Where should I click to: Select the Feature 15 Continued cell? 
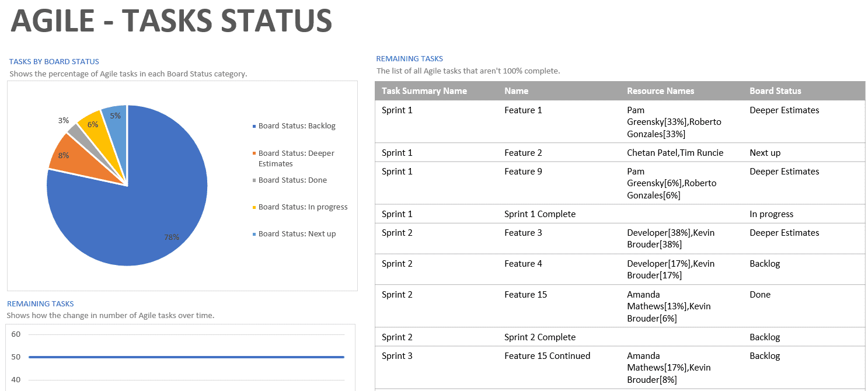coord(547,355)
